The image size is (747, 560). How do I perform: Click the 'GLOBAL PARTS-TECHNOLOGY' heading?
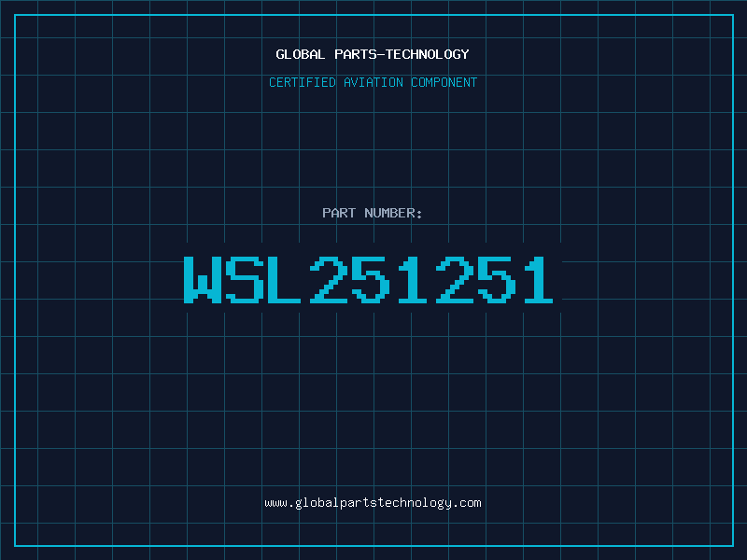point(373,54)
